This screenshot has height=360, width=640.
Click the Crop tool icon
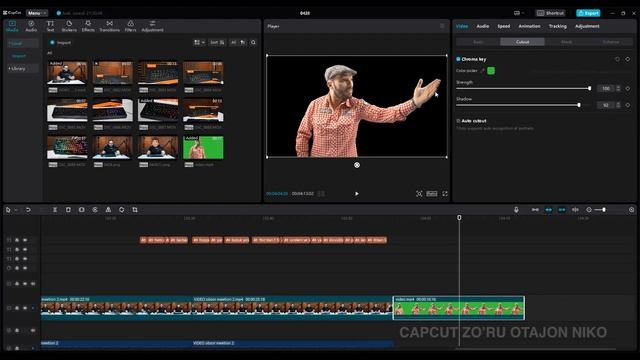135,210
